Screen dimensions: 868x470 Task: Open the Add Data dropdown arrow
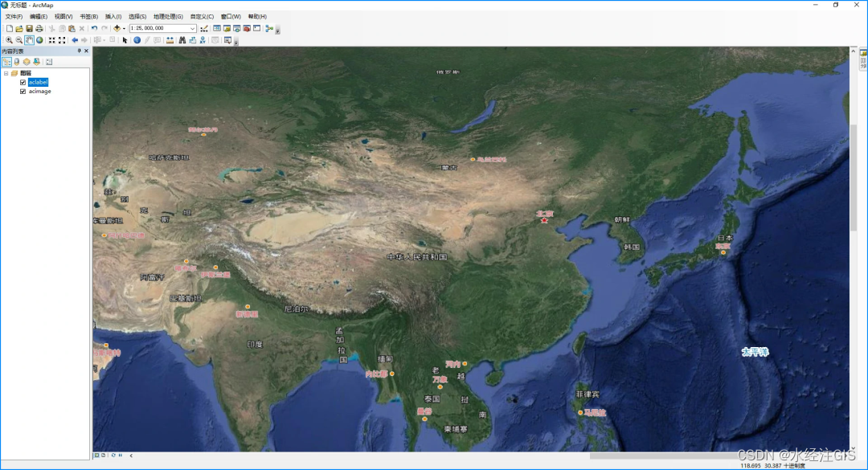(125, 28)
